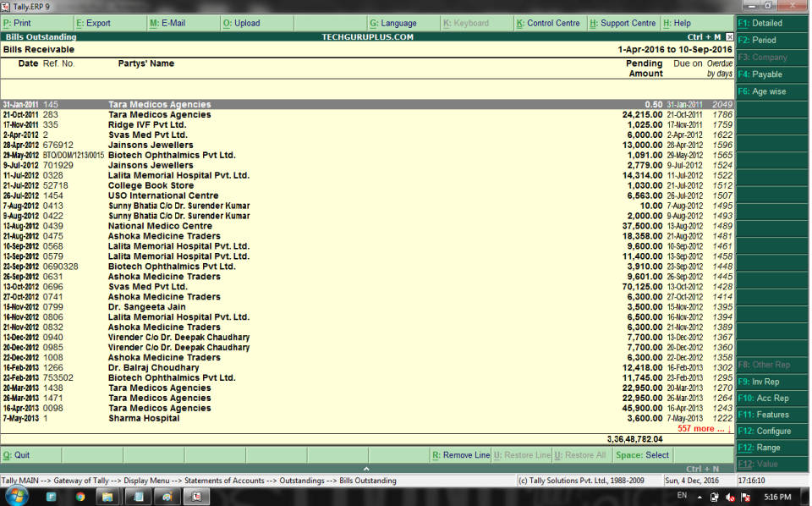
Task: Click the volume tray icon
Action: click(730, 498)
